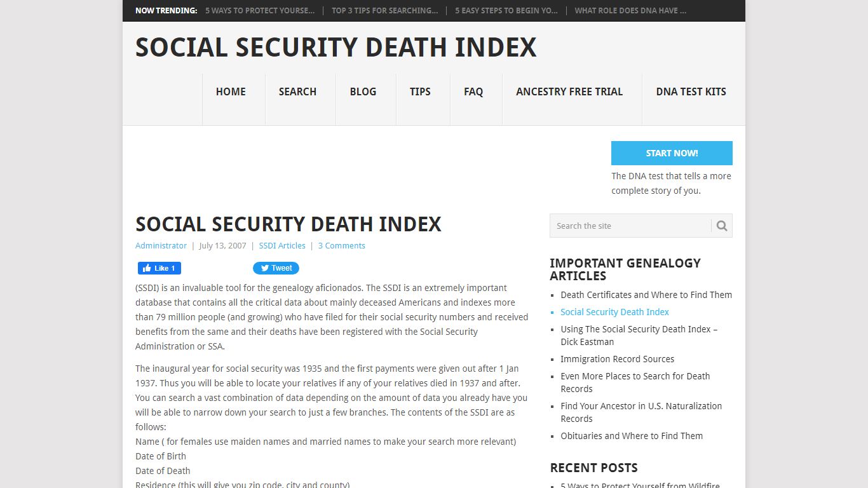
Task: Click the text The DNA test that tells a more
Action: [x=671, y=176]
